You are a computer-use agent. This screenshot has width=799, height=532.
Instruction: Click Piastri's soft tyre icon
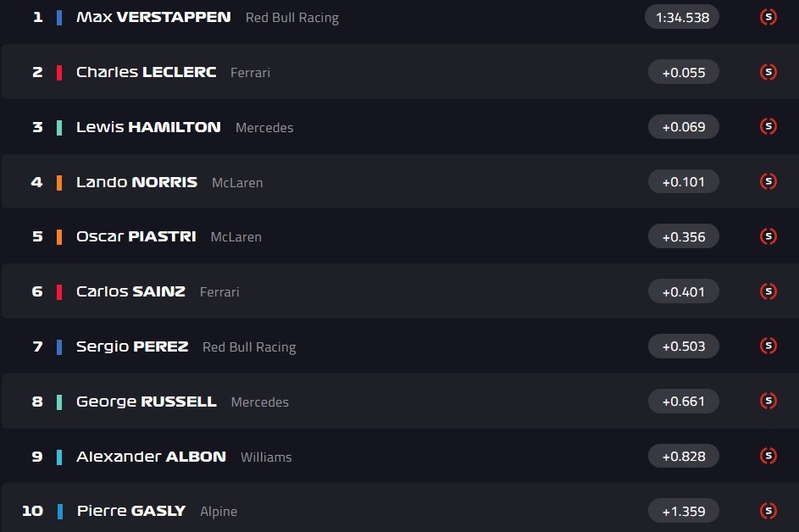768,236
